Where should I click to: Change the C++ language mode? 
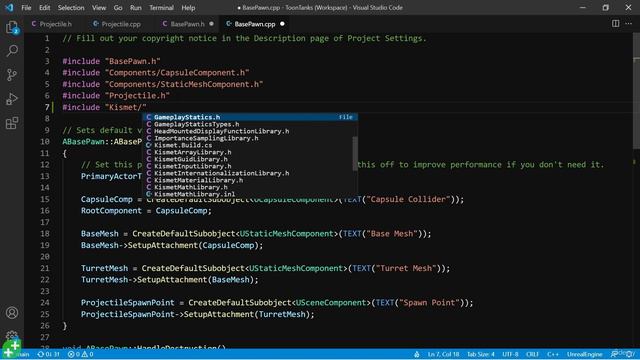coord(553,354)
